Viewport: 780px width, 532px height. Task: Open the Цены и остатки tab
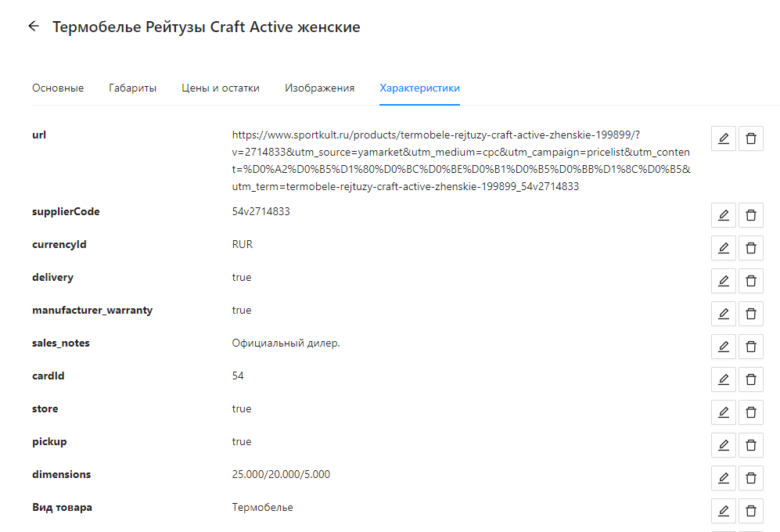[221, 88]
